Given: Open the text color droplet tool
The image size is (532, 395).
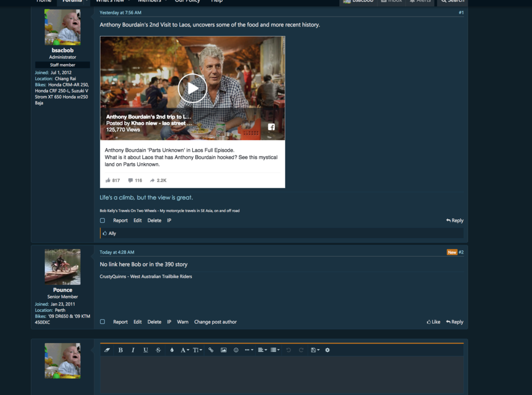Looking at the screenshot, I should (171, 350).
